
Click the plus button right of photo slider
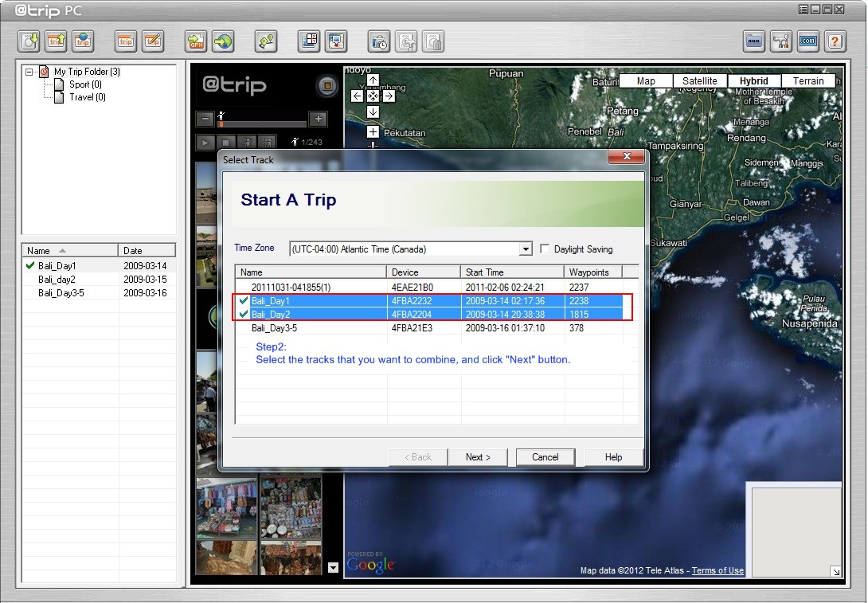[x=319, y=119]
